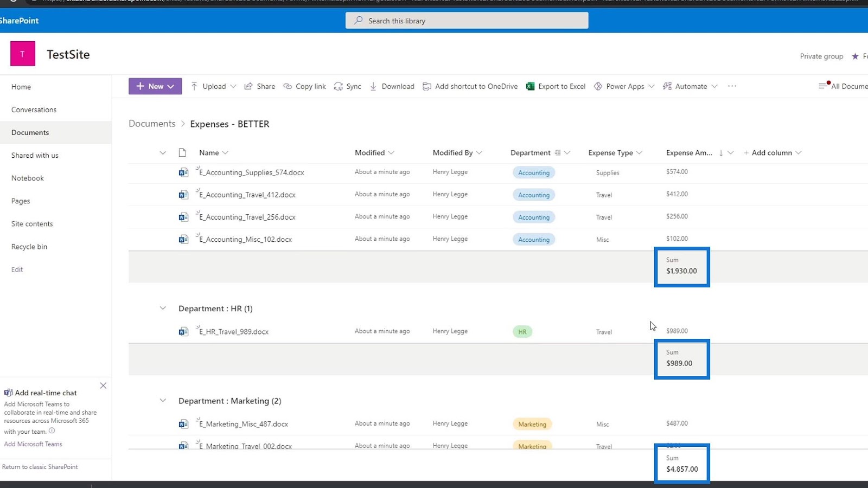Open Site contents in navigation

pos(32,224)
